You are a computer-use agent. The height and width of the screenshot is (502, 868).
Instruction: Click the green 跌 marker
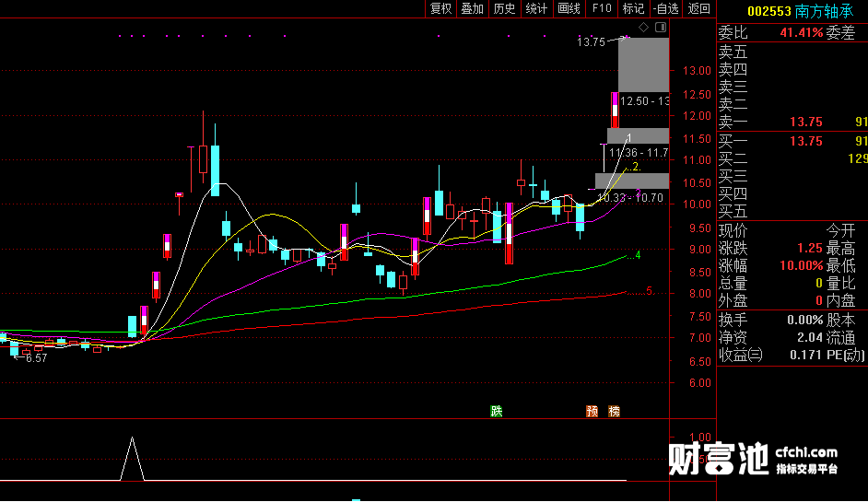pos(496,411)
